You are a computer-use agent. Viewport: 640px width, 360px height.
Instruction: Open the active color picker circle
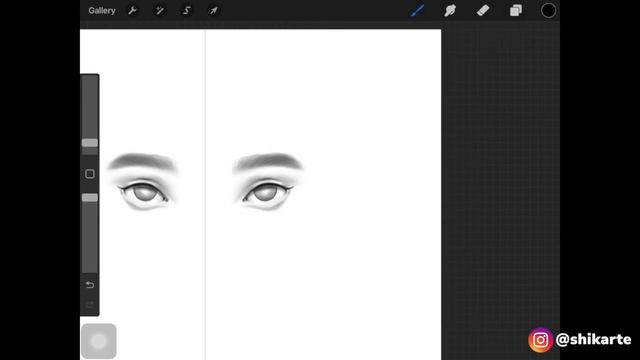pos(548,11)
